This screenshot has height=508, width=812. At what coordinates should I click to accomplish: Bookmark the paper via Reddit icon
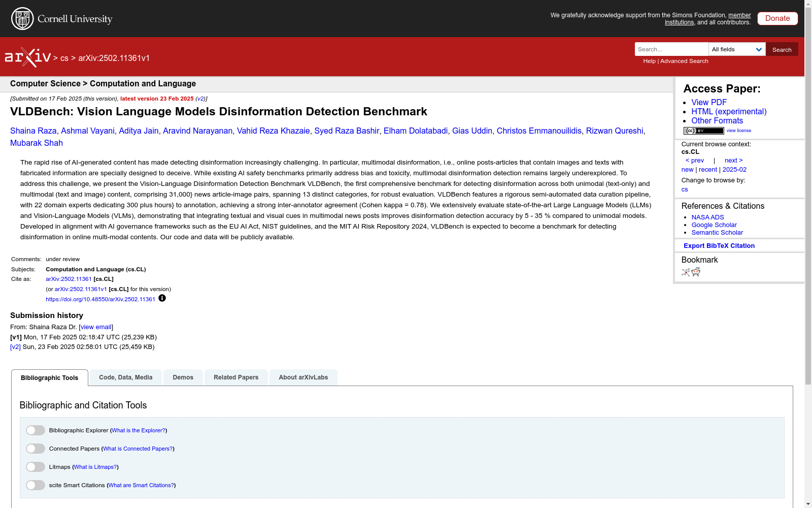[x=696, y=272]
